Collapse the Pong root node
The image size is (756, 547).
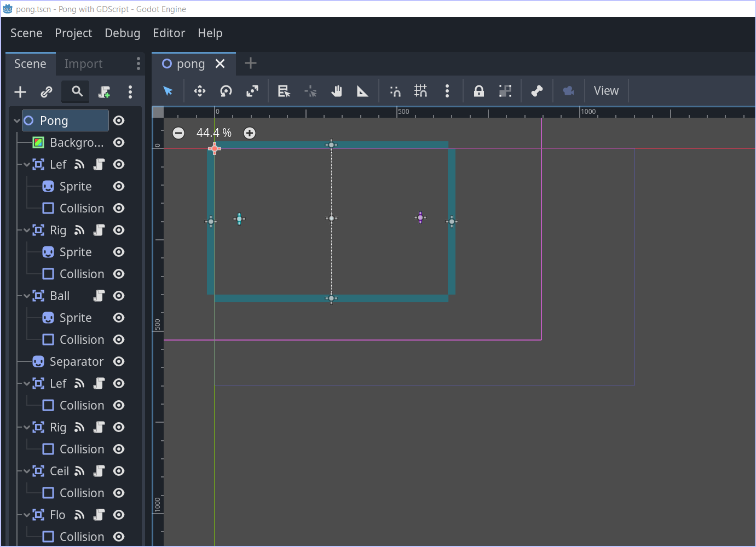[15, 120]
